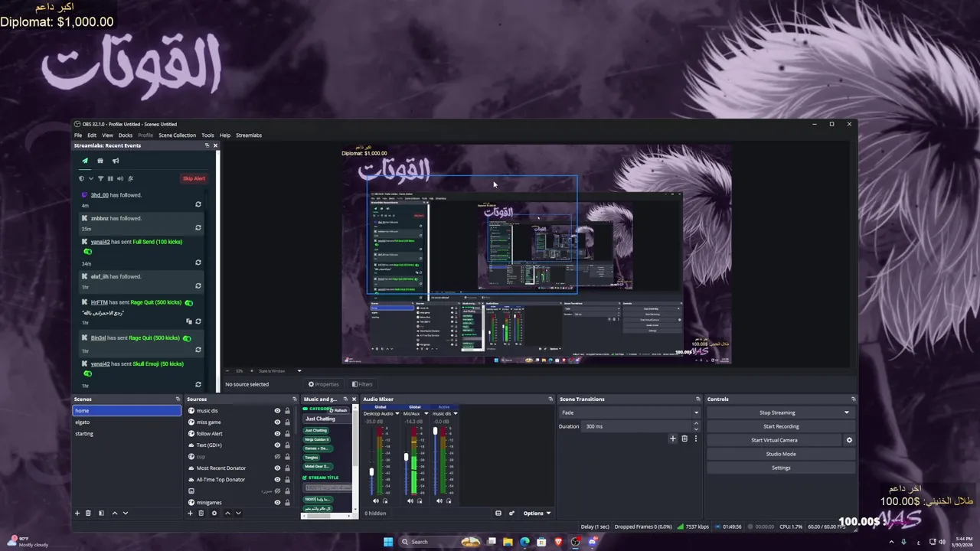Open the Tools menu
This screenshot has width=980, height=551.
[x=207, y=135]
